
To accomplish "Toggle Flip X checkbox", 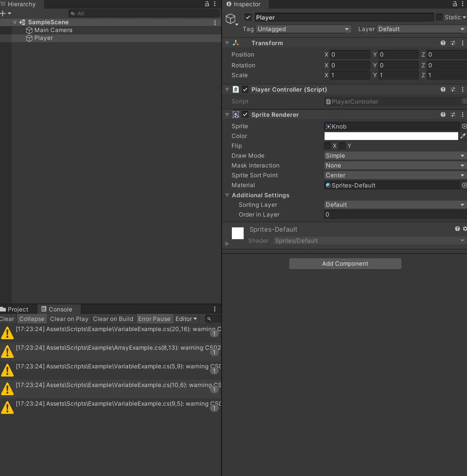I will coord(327,146).
